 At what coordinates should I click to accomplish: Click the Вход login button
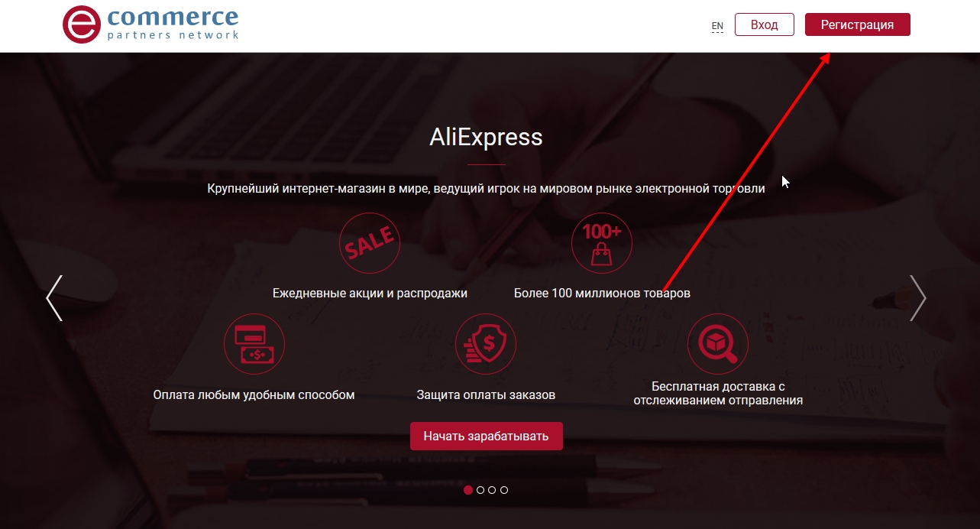pyautogui.click(x=765, y=24)
